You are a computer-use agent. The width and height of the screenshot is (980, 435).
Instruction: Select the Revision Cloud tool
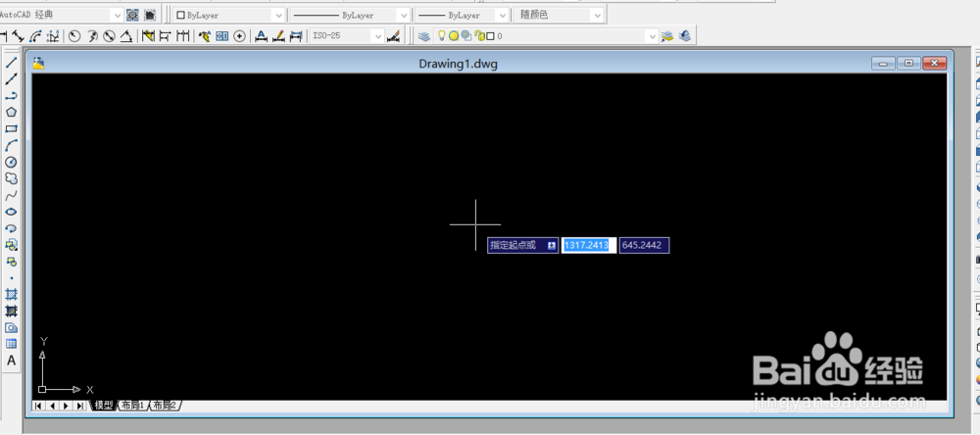tap(11, 178)
